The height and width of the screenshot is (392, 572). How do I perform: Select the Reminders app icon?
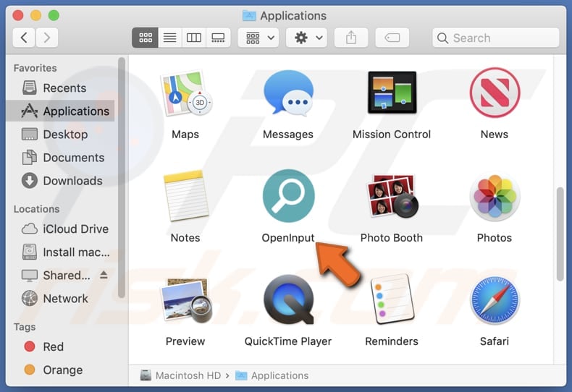click(x=392, y=299)
